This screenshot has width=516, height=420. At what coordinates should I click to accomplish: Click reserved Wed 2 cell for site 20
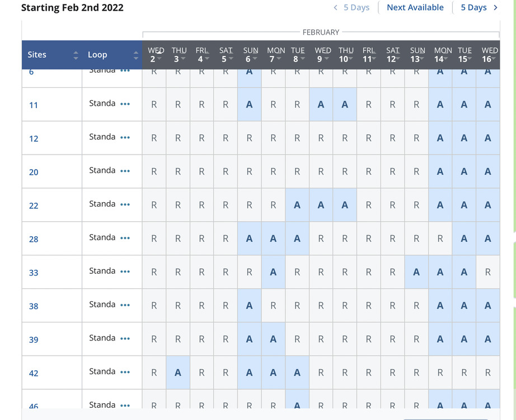[154, 171]
